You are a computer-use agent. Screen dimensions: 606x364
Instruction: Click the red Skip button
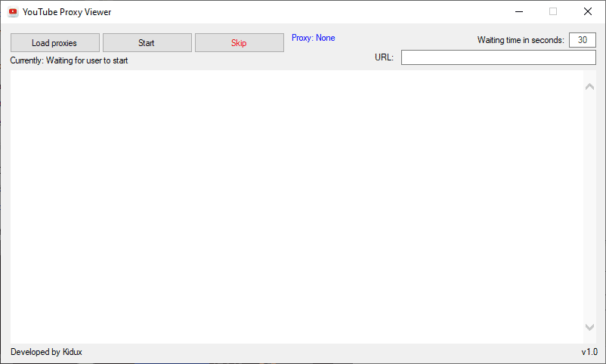tap(240, 43)
